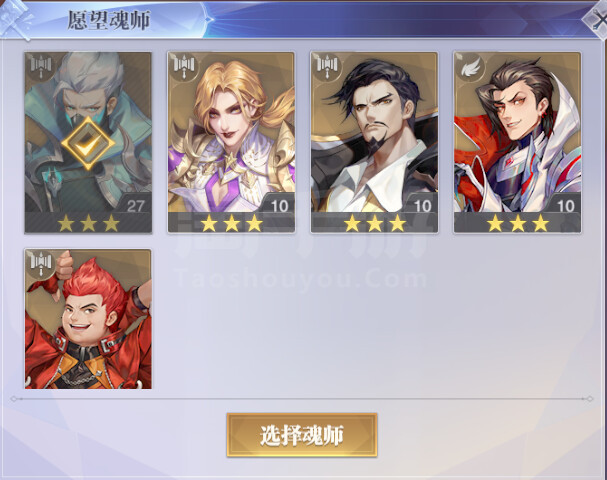Click the level 27 badge on the masked hero
Image resolution: width=607 pixels, height=480 pixels.
135,205
